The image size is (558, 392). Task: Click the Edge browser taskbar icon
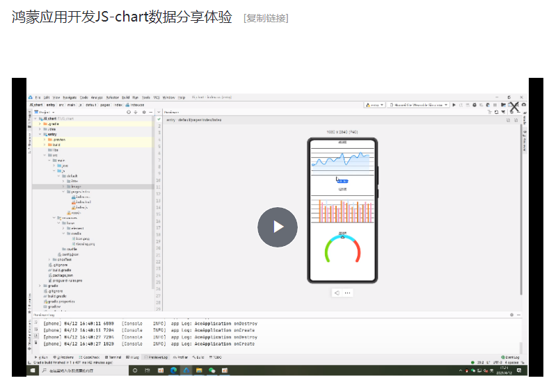click(x=173, y=370)
